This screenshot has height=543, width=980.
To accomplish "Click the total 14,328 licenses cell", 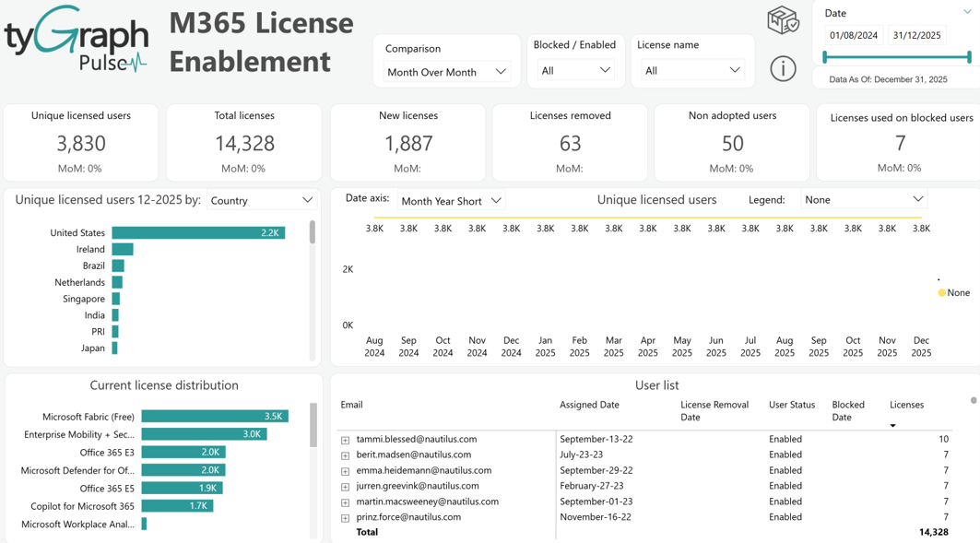I will [x=934, y=532].
